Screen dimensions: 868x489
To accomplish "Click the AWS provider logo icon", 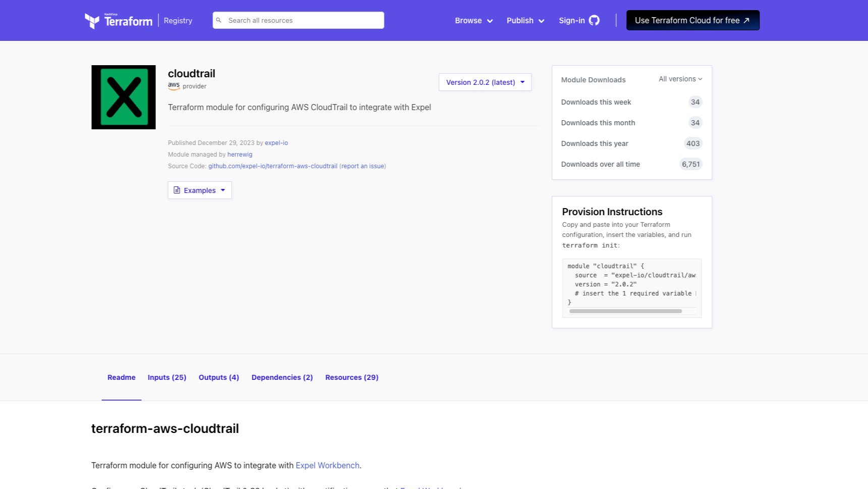I will pos(174,86).
